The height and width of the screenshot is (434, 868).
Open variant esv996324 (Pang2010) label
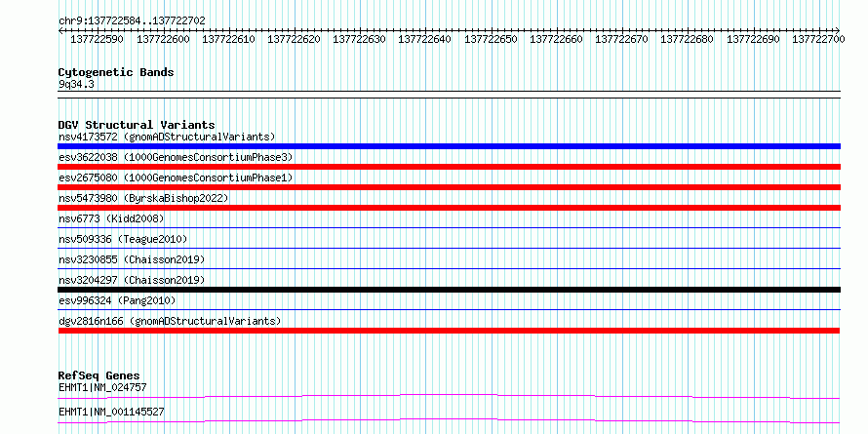tap(117, 300)
